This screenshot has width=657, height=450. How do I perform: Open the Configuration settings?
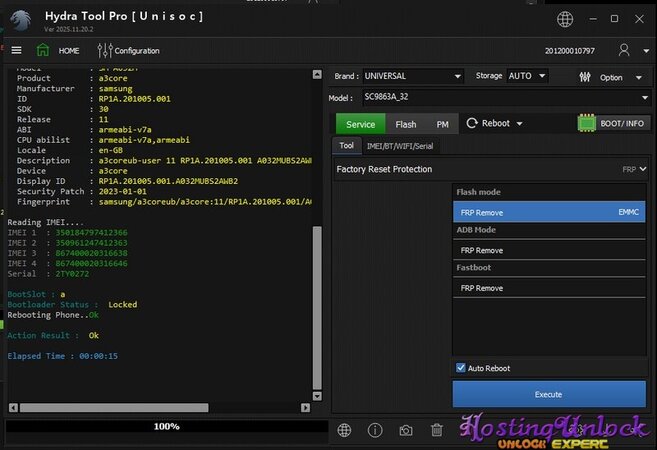[x=129, y=50]
